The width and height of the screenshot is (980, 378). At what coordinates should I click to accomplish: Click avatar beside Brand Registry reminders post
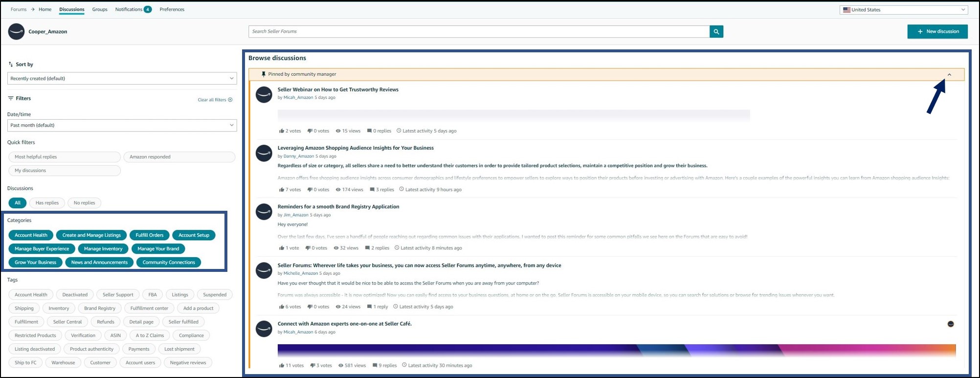(264, 212)
